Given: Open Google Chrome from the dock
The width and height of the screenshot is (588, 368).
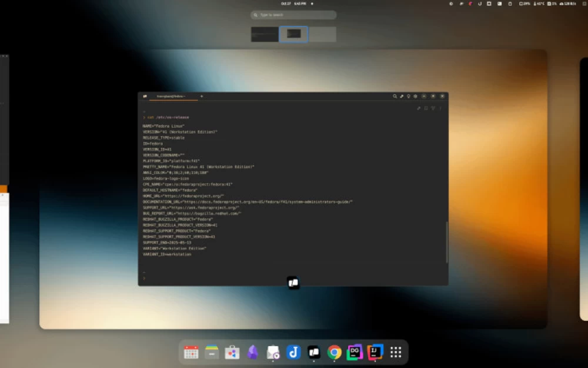Looking at the screenshot, I should coord(334,352).
